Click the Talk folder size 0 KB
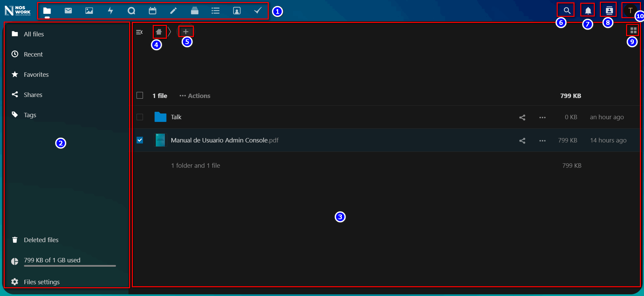644x296 pixels. (x=571, y=117)
